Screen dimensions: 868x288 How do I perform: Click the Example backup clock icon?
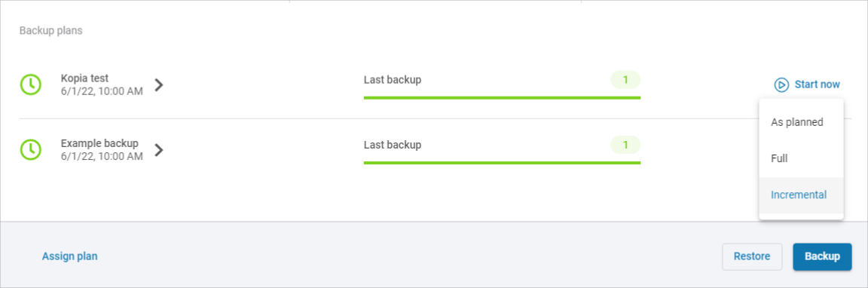coord(30,149)
